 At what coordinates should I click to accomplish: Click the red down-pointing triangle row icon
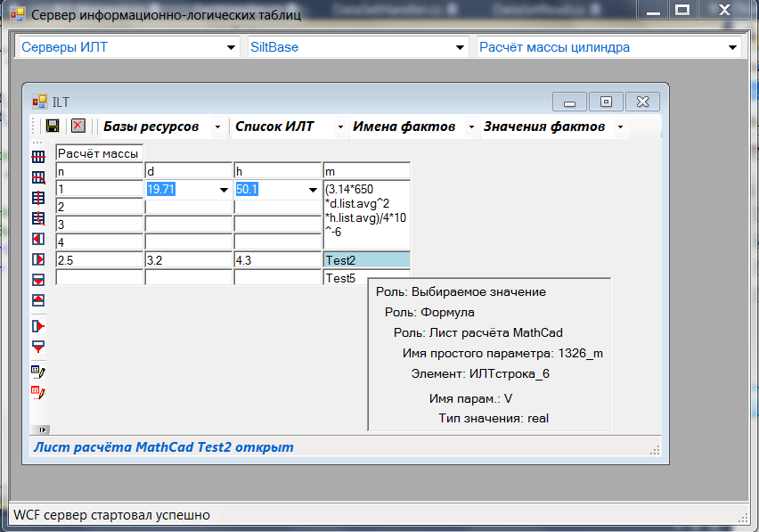38,280
